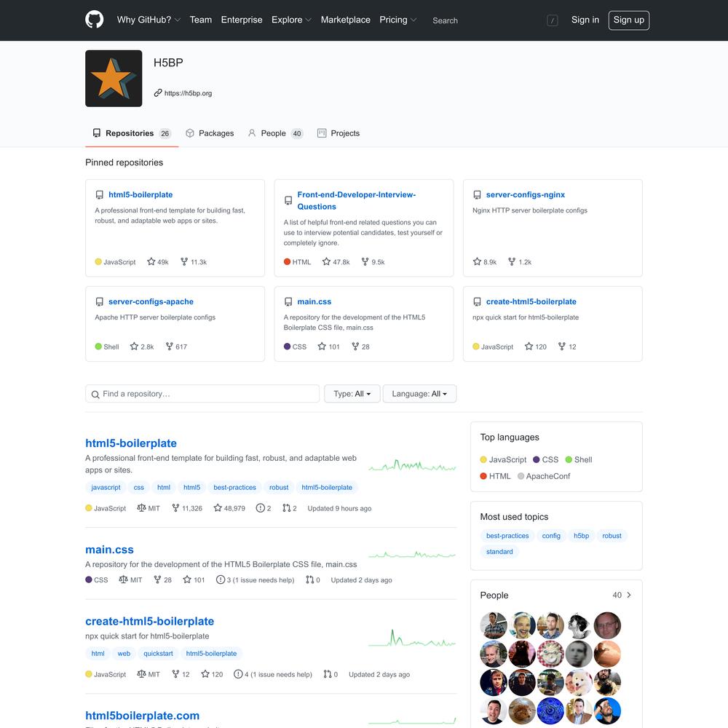Screen dimensions: 728x728
Task: Click the robust tag under html5-boilerplate listing
Action: (279, 488)
